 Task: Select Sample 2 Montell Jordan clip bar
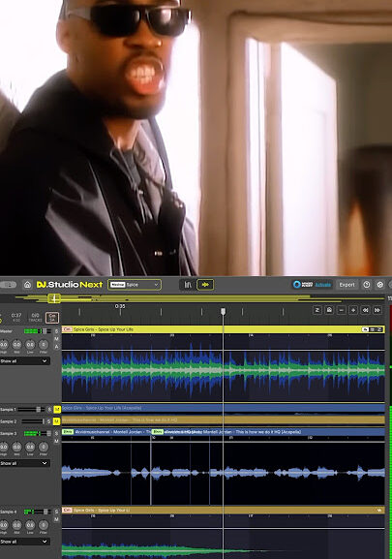(x=224, y=419)
